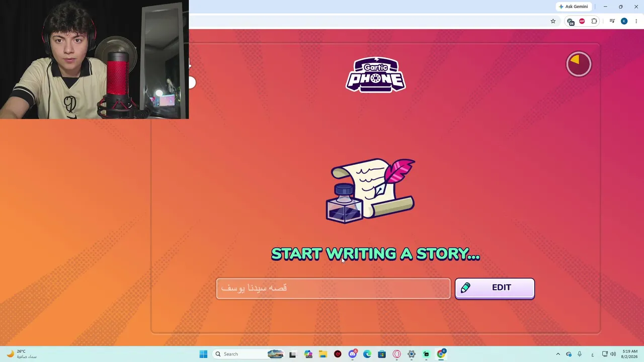This screenshot has width=644, height=362.
Task: Open Settings gear from the taskbar
Action: [412, 354]
